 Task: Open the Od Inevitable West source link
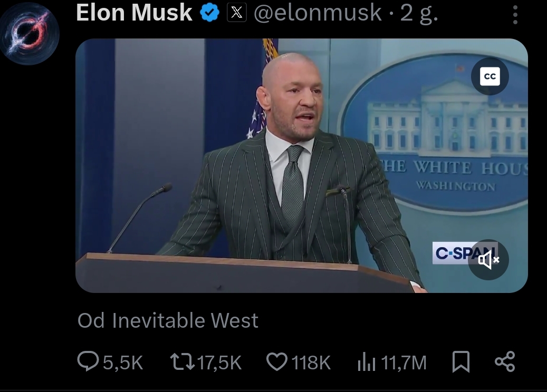point(168,320)
